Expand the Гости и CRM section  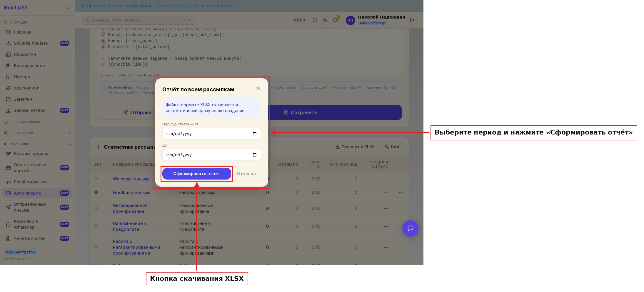pyautogui.click(x=37, y=133)
